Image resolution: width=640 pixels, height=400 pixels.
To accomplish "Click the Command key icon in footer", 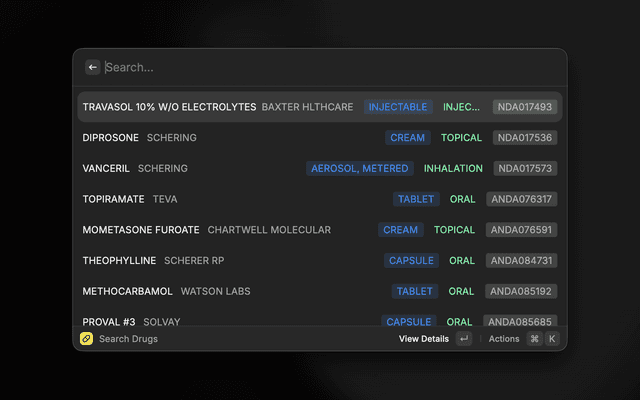I will [534, 339].
